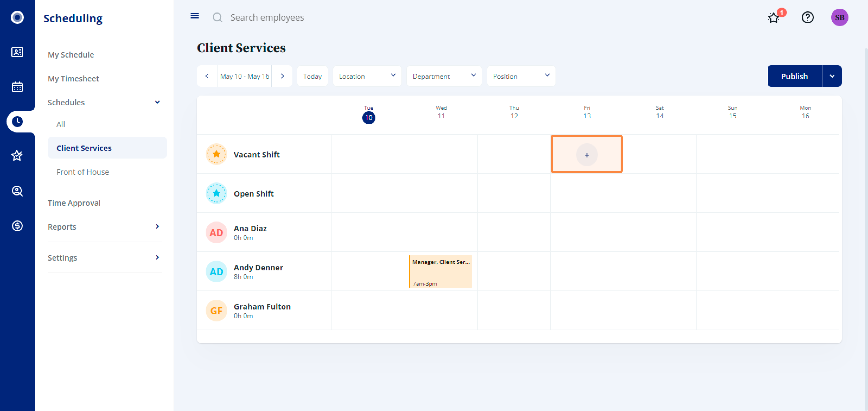868x411 pixels.
Task: Click the Today button
Action: tap(312, 76)
